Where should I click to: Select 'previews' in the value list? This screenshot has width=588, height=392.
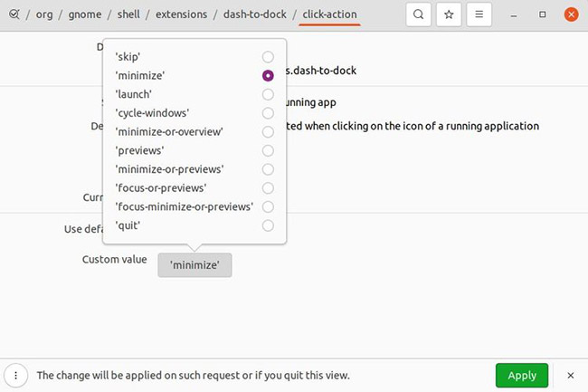(x=268, y=150)
